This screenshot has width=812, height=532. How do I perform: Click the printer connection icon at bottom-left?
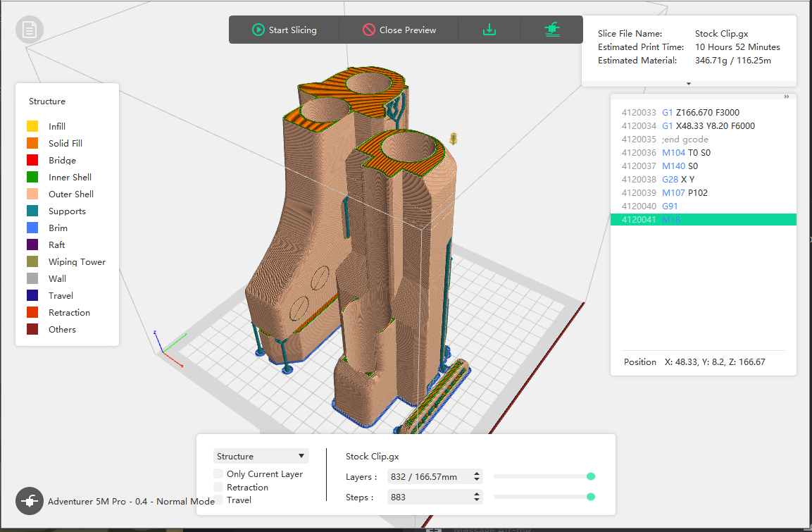[x=30, y=502]
